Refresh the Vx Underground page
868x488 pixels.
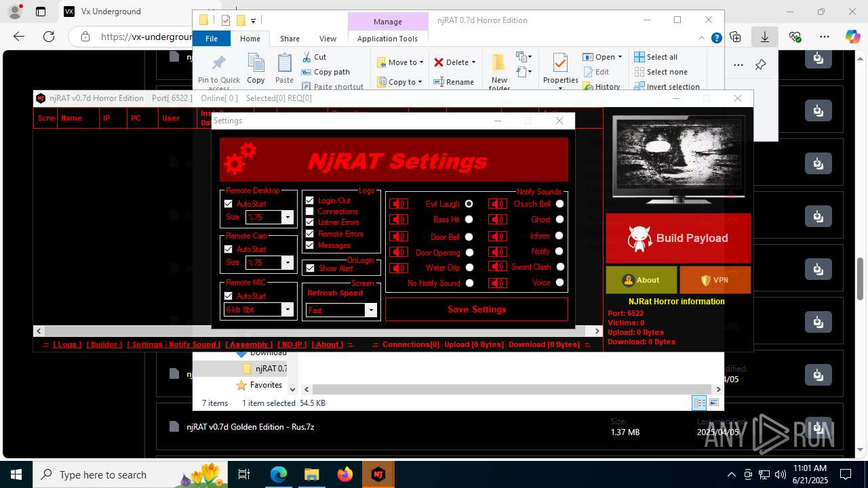pos(48,37)
